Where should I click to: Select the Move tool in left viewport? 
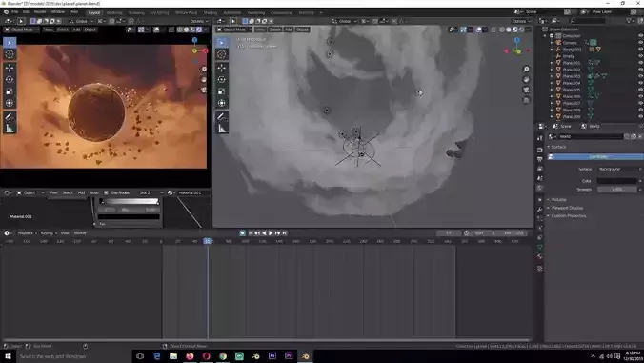click(x=9, y=68)
